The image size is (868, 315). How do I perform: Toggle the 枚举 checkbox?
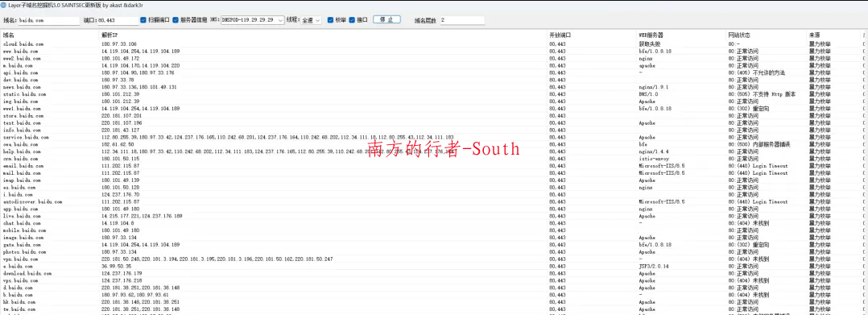pos(330,20)
